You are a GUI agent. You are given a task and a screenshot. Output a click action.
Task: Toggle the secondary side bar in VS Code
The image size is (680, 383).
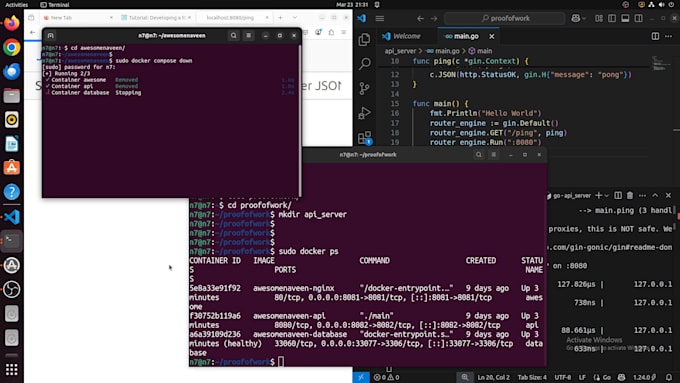point(639,18)
